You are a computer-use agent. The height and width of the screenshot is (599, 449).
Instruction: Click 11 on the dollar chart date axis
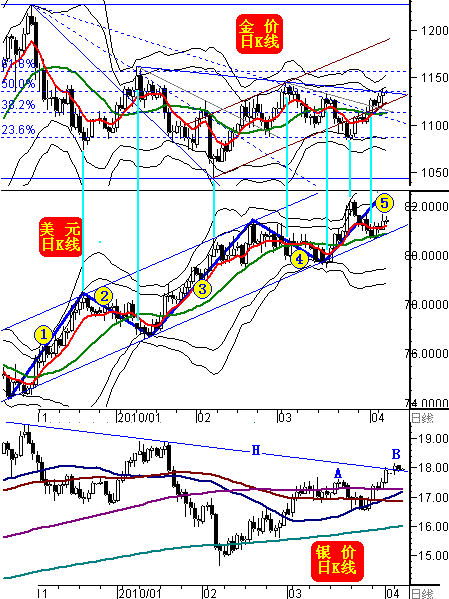pos(43,418)
